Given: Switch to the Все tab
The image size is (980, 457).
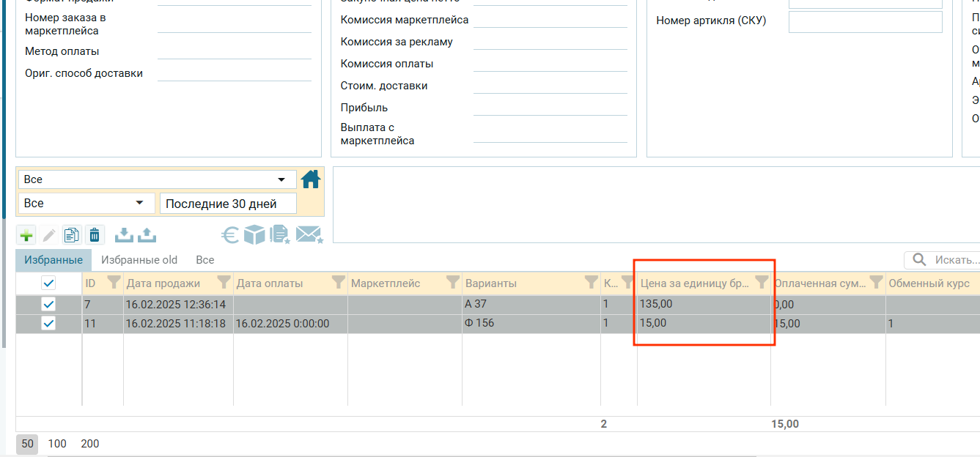Looking at the screenshot, I should 205,260.
